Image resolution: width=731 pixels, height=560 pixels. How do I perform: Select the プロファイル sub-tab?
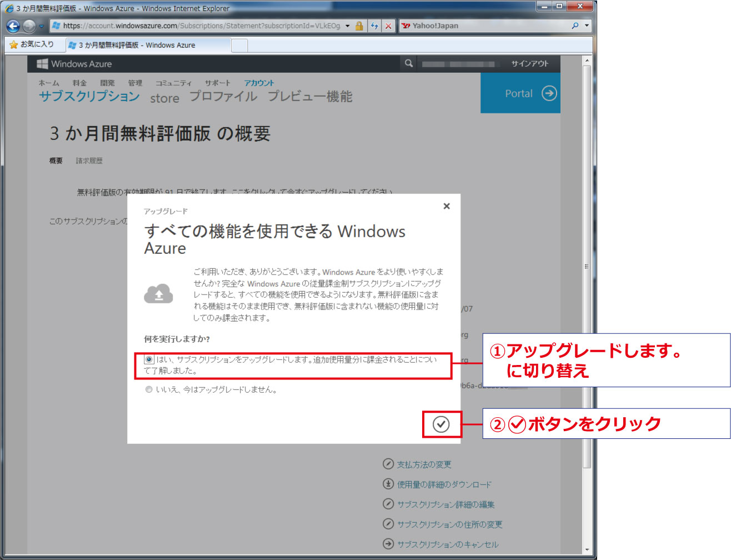(223, 97)
